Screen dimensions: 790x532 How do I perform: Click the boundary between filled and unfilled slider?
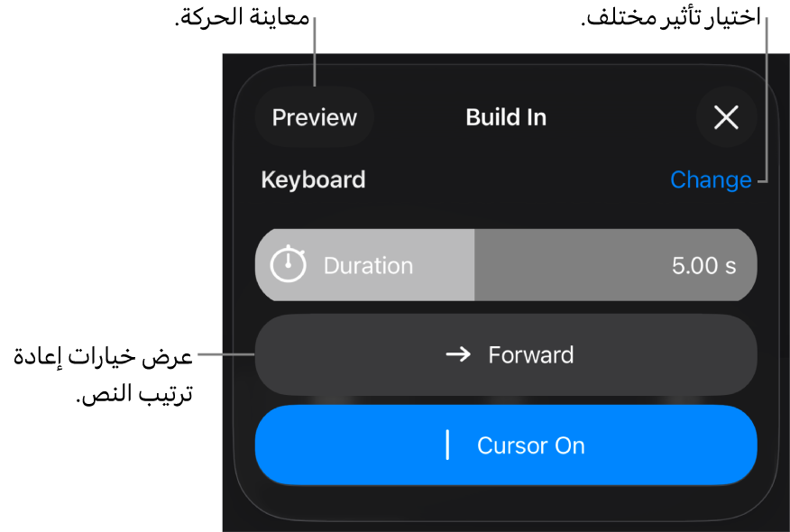click(474, 265)
